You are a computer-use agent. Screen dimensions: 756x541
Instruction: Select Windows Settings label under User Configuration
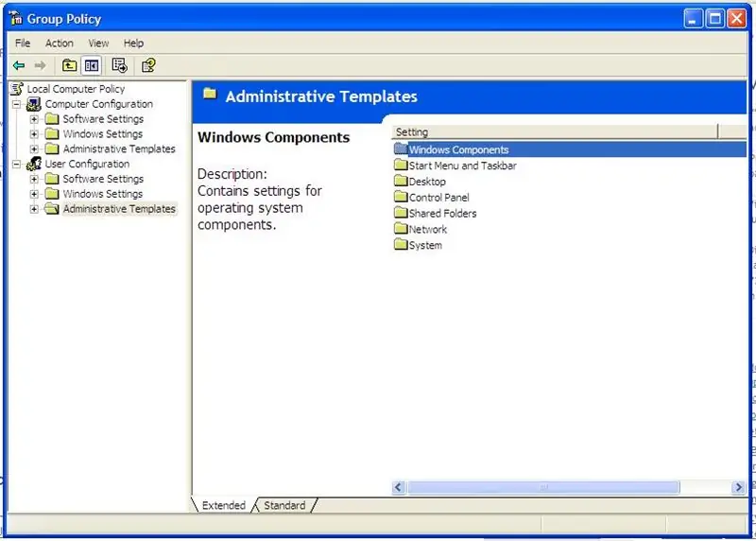pos(103,194)
